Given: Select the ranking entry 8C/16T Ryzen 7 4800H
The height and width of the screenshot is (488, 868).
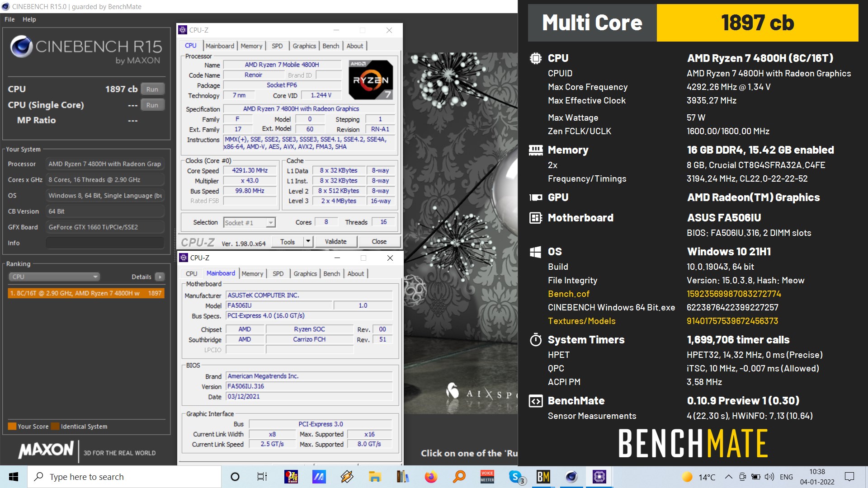Looking at the screenshot, I should coord(86,293).
